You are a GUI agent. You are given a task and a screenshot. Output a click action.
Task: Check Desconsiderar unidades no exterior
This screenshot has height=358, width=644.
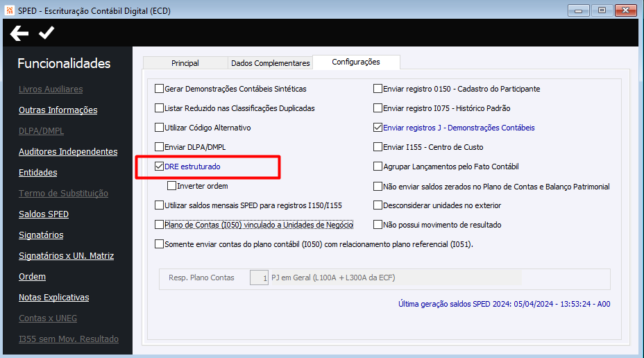pos(378,205)
